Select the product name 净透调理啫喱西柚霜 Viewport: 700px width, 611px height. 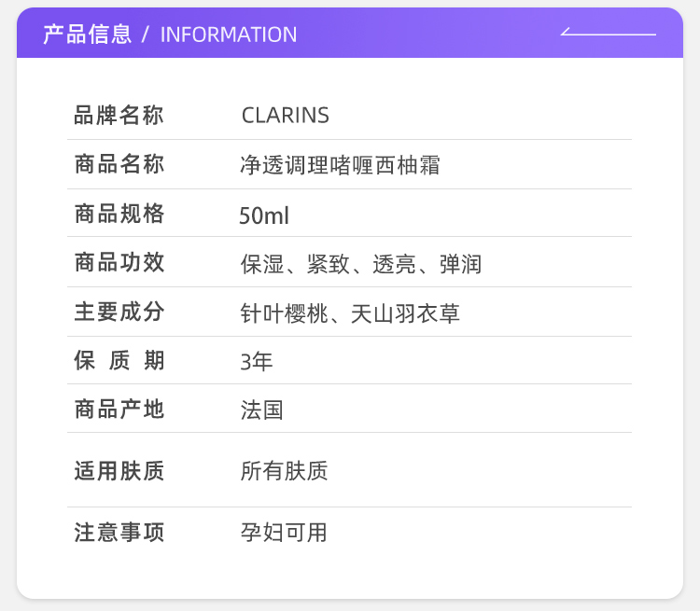pyautogui.click(x=340, y=165)
